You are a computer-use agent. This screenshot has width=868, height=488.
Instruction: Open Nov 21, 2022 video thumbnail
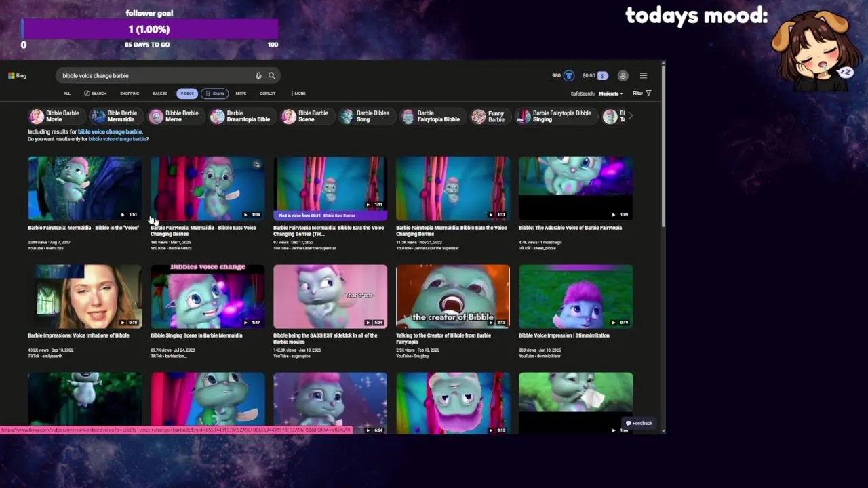453,188
